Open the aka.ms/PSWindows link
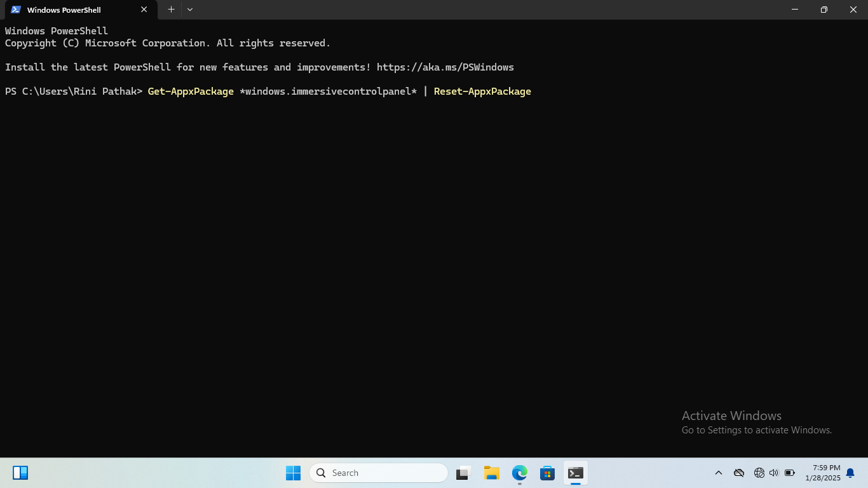This screenshot has height=488, width=868. tap(445, 67)
